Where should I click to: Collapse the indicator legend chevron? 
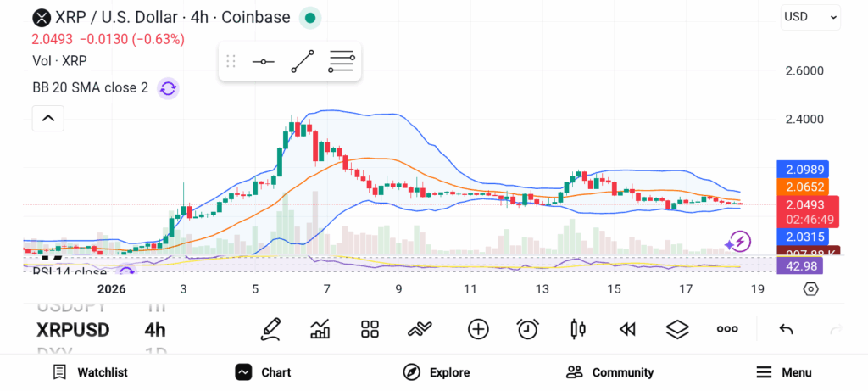coord(47,118)
